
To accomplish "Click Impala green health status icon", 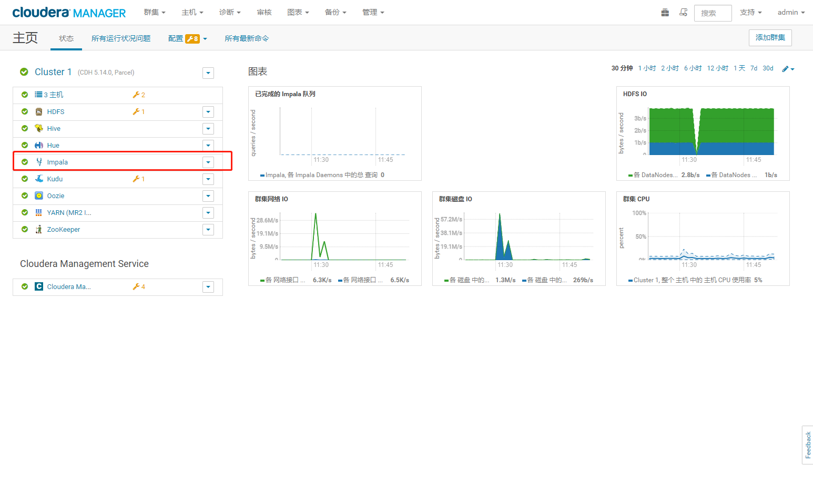I will click(x=25, y=162).
